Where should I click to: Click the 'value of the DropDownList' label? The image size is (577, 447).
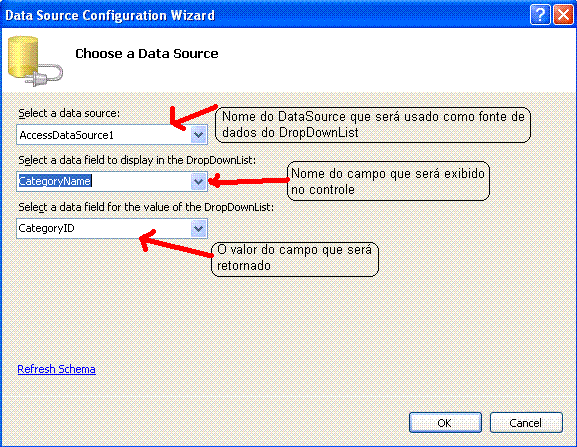146,207
